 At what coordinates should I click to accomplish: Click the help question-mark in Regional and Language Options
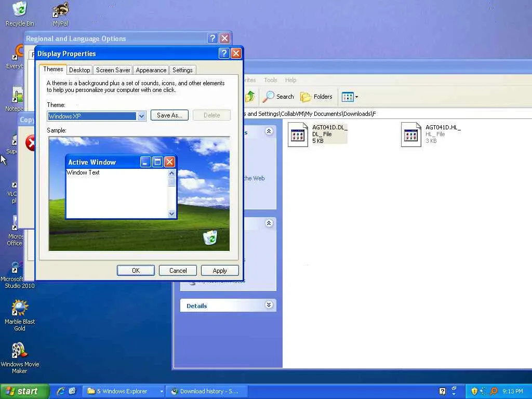pos(212,38)
